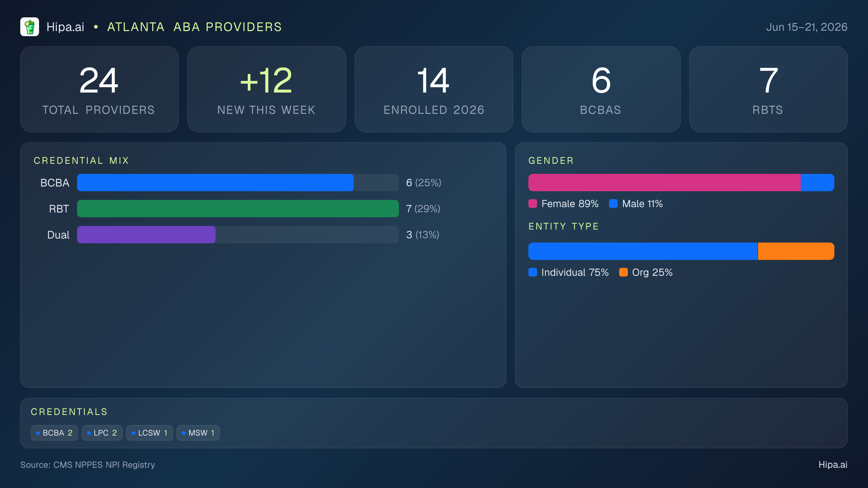This screenshot has width=868, height=488.
Task: Click the purple Dual bar
Action: click(x=146, y=235)
